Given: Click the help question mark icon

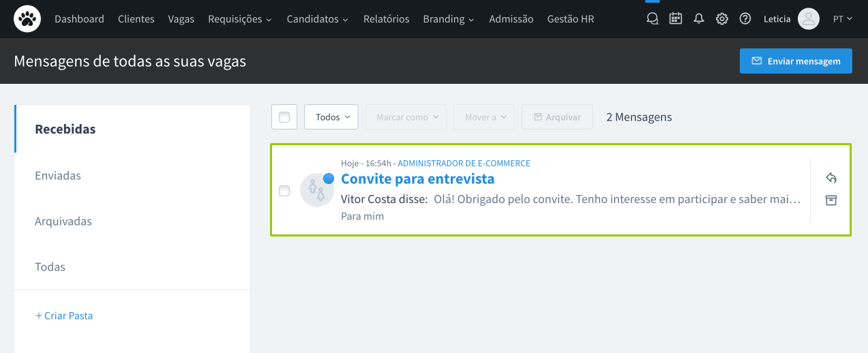Looking at the screenshot, I should pyautogui.click(x=745, y=19).
